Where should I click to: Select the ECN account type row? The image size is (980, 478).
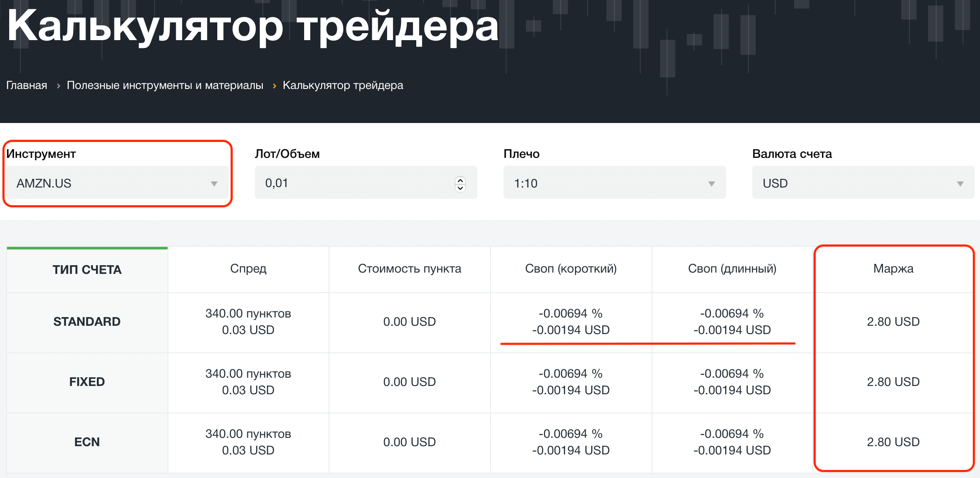point(87,442)
